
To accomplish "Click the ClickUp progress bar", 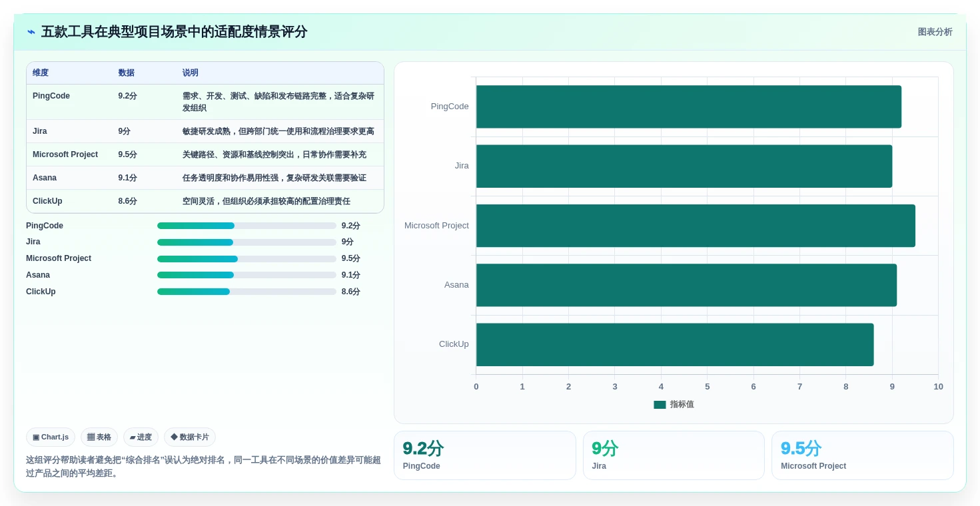I will (246, 292).
